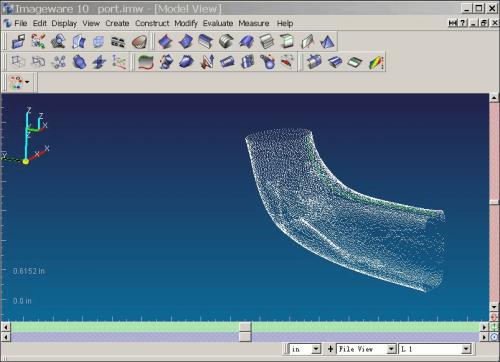Click the colorful objects icon beside the folder
Image resolution: width=500 pixels, height=362 pixels.
(x=38, y=42)
